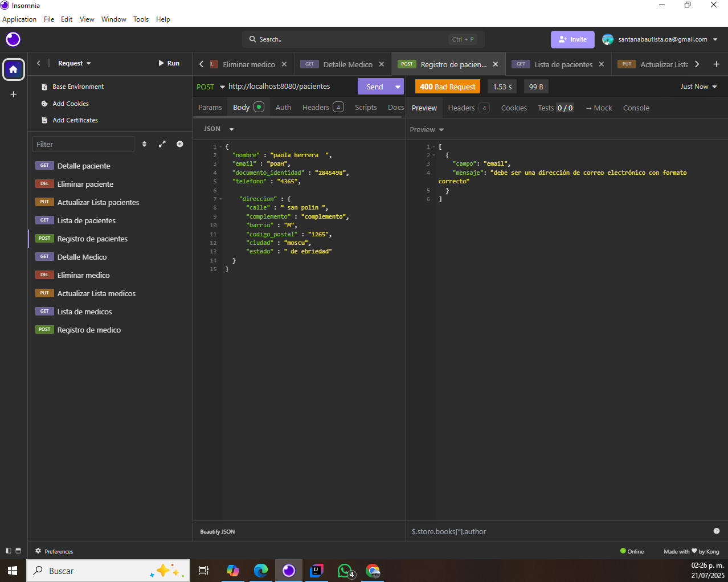Close the Eliminar medico tab

[x=284, y=64]
